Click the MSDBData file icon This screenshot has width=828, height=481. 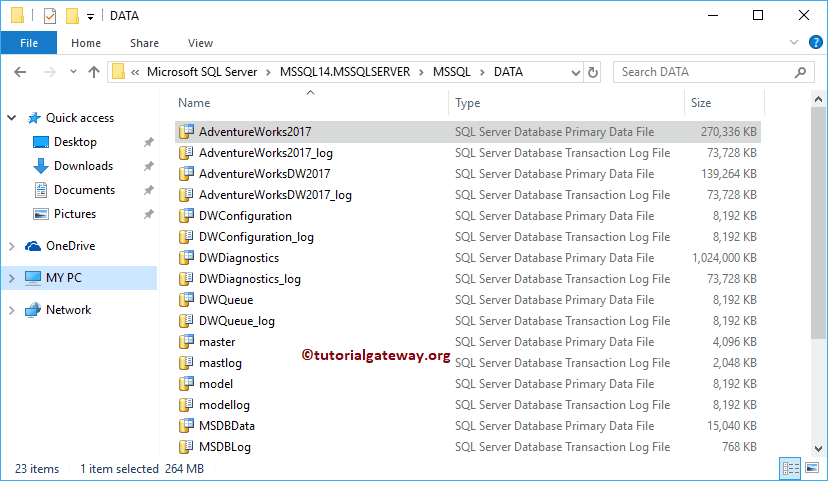pyautogui.click(x=186, y=426)
